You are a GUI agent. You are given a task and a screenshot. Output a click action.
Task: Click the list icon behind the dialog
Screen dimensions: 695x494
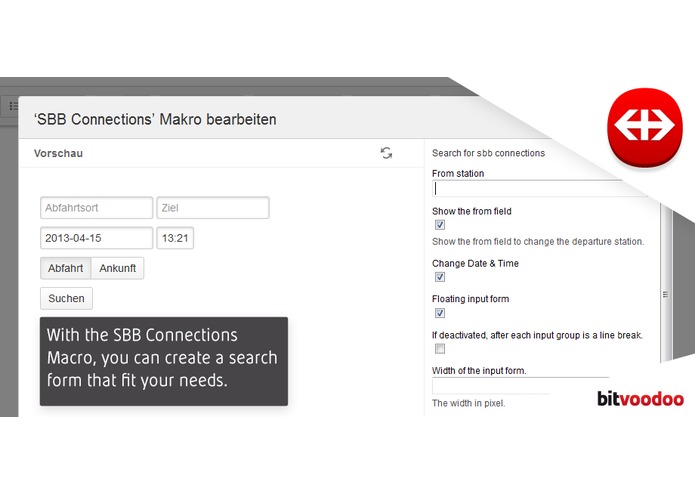coord(13,106)
